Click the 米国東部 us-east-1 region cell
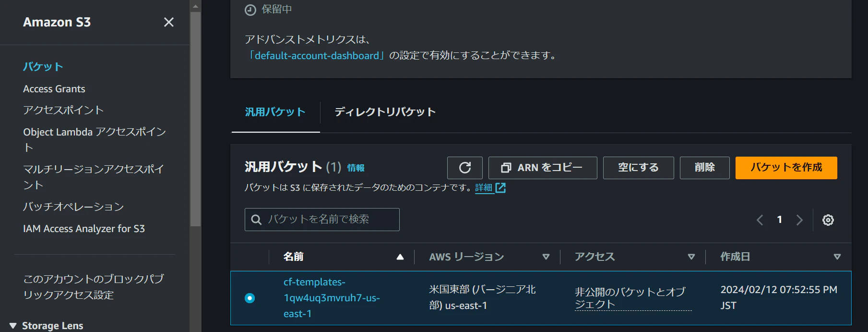Image resolution: width=868 pixels, height=332 pixels. click(482, 298)
